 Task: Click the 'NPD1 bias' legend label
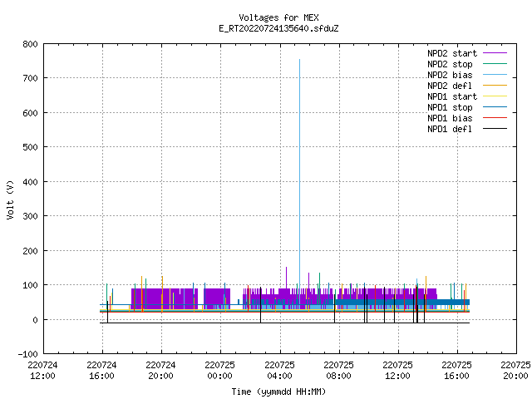pyautogui.click(x=450, y=118)
